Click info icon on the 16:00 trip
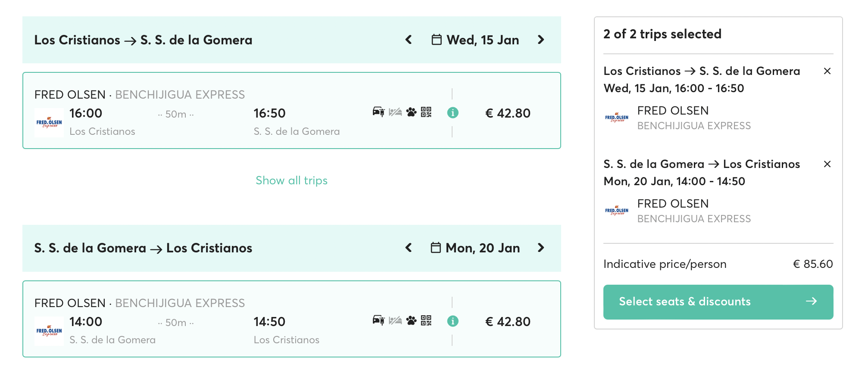Image resolution: width=868 pixels, height=379 pixels. point(453,113)
